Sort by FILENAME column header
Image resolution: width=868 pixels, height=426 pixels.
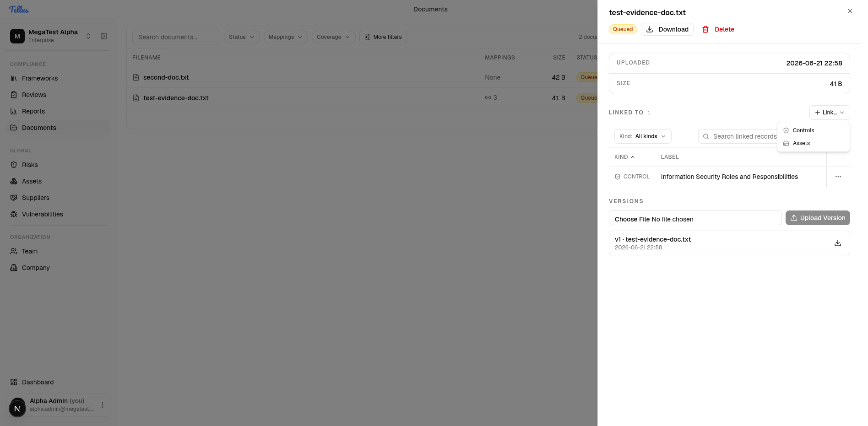point(146,58)
